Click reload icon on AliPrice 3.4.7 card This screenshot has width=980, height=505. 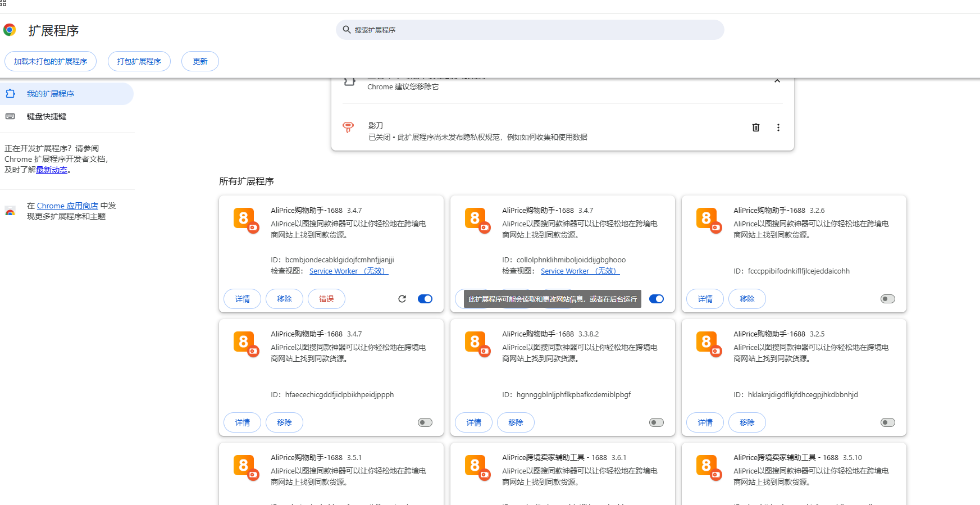[402, 299]
